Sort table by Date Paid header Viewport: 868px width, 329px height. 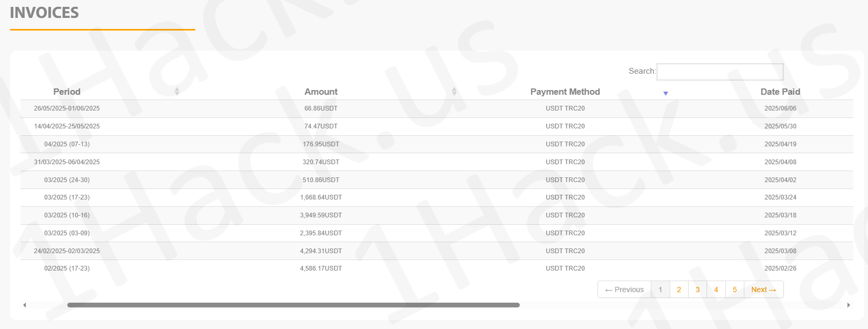tap(780, 92)
